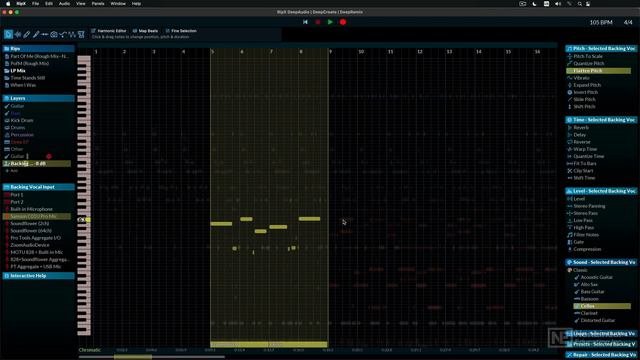640x360 pixels.
Task: Select the join notes tool
Action: pyautogui.click(x=45, y=35)
